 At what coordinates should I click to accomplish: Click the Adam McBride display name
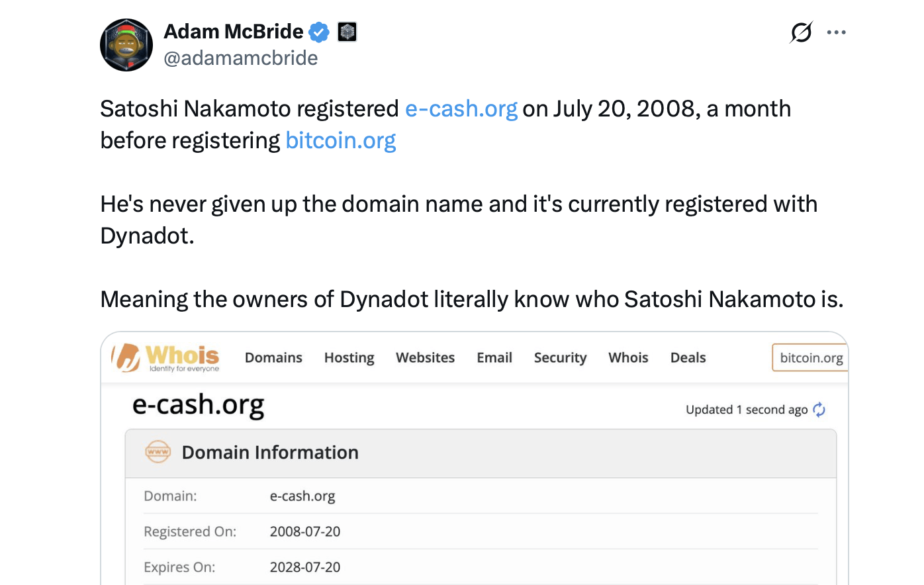(232, 31)
